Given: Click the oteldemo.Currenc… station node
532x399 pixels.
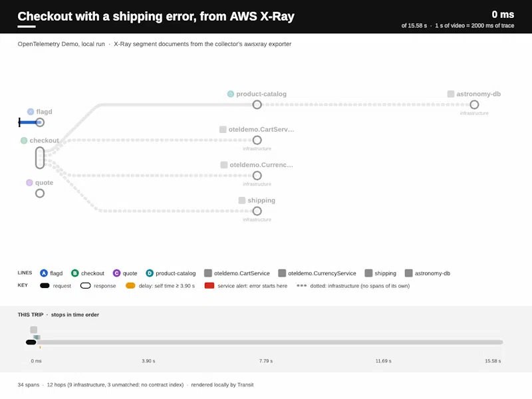Looking at the screenshot, I should pyautogui.click(x=257, y=176).
